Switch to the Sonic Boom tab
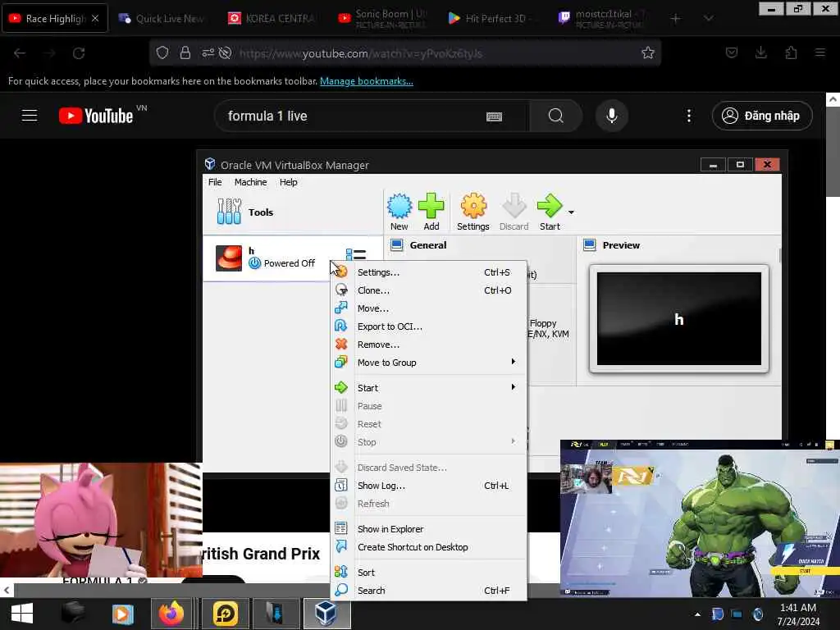Viewport: 840px width, 630px height. click(x=383, y=19)
